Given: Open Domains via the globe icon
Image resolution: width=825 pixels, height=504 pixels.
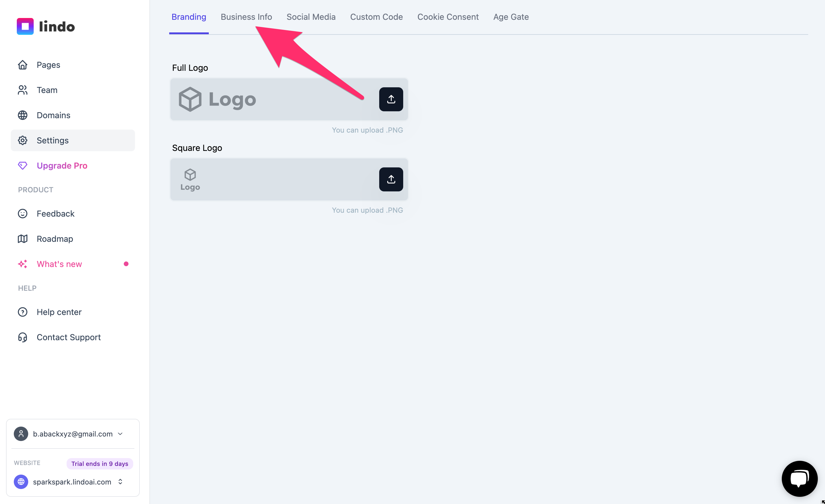Looking at the screenshot, I should (22, 115).
